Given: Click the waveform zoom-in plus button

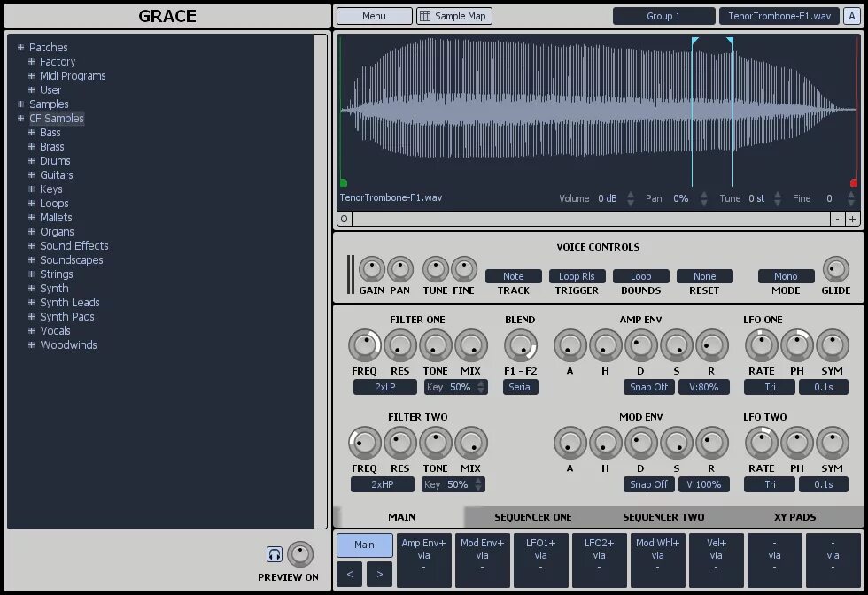Looking at the screenshot, I should [x=852, y=219].
